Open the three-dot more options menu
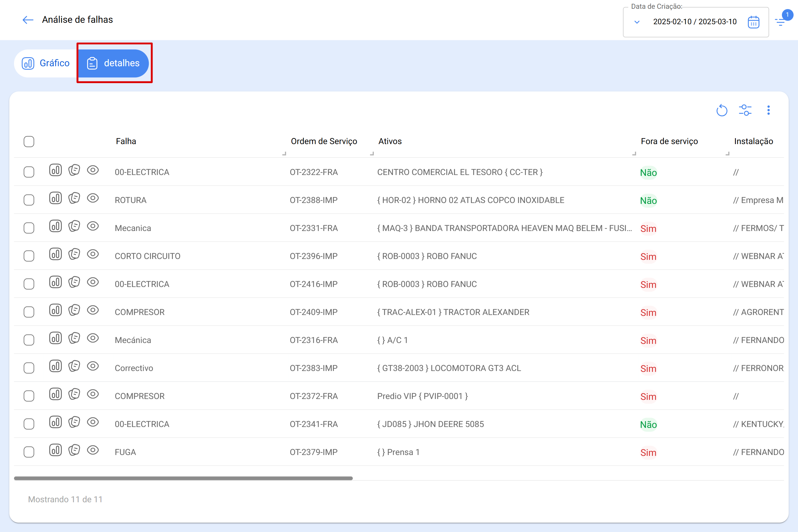 click(769, 110)
